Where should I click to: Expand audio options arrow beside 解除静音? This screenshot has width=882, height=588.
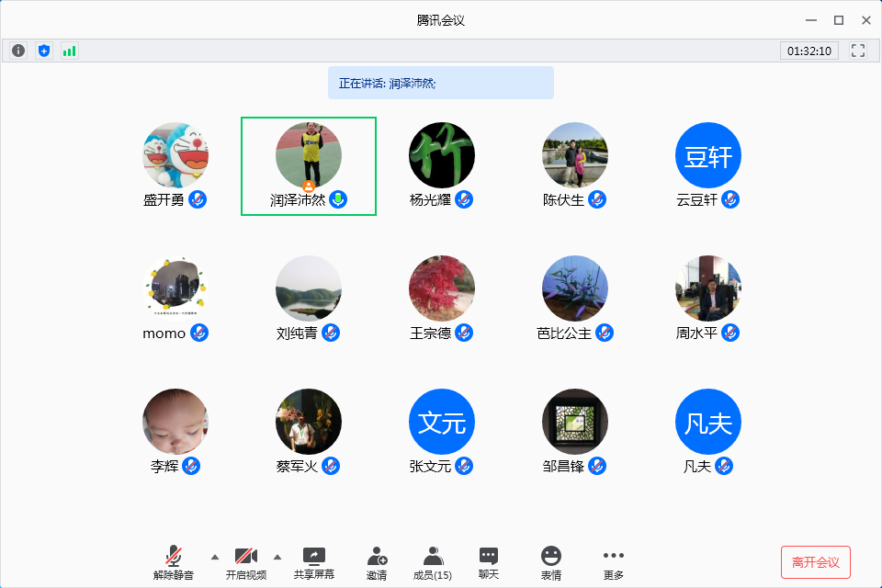215,557
